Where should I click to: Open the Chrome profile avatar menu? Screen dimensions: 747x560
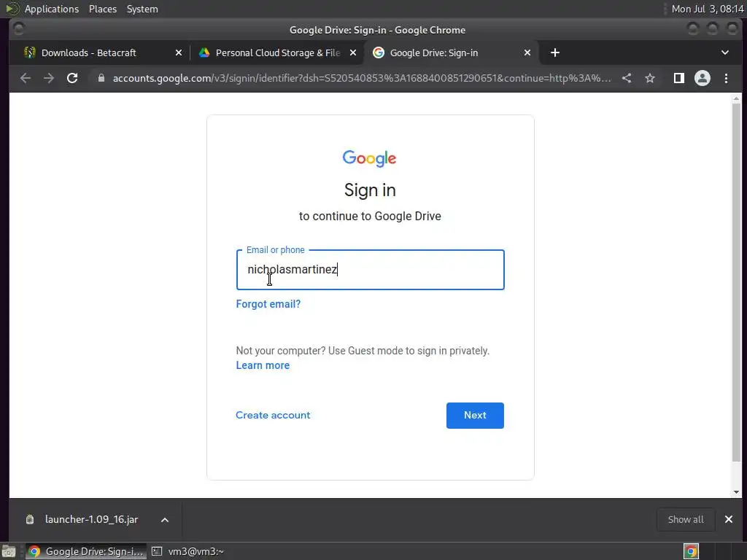click(703, 78)
